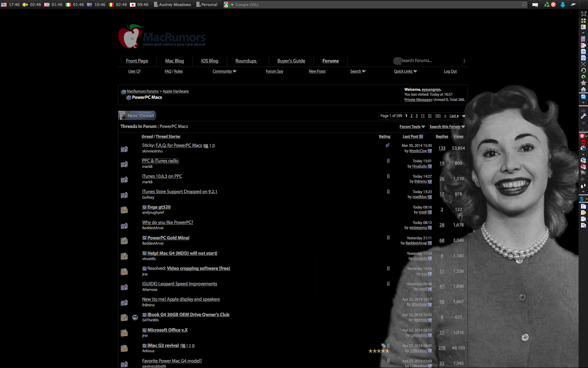
Task: Open the New Posts link
Action: [317, 71]
